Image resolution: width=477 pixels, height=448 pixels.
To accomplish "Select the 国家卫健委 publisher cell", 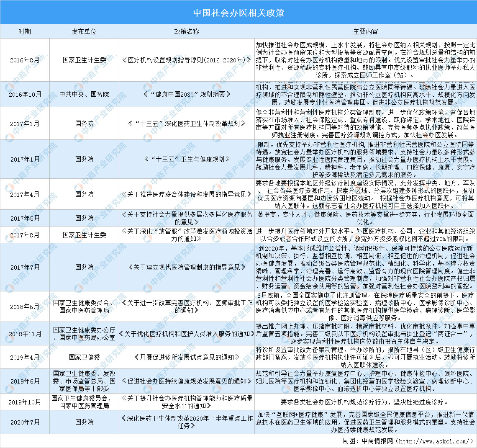I will tap(84, 357).
